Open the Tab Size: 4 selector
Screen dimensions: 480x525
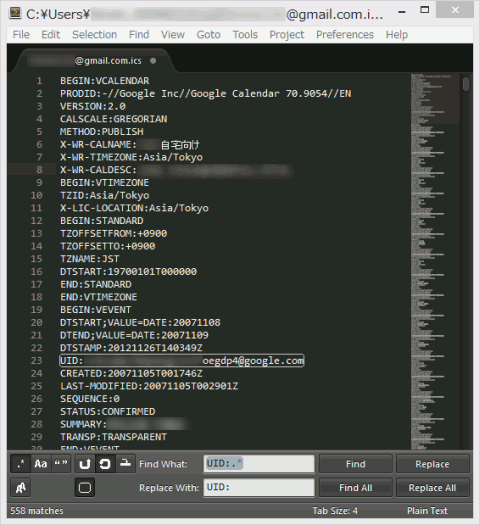pos(335,511)
